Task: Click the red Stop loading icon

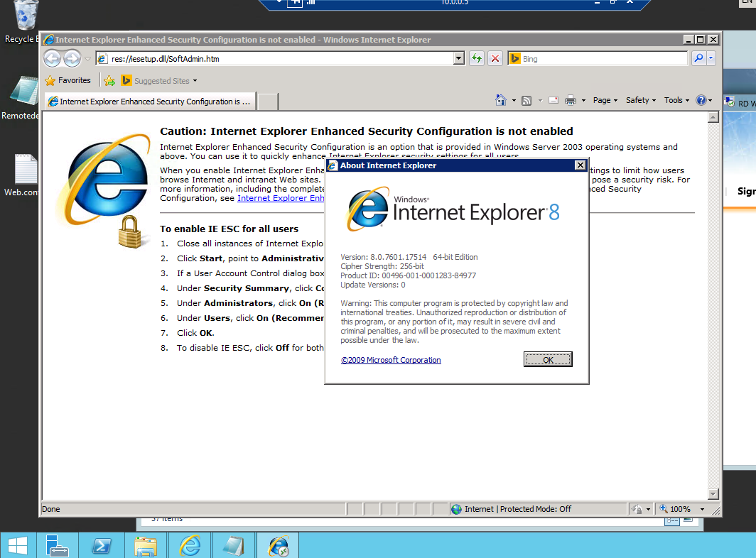Action: tap(495, 59)
